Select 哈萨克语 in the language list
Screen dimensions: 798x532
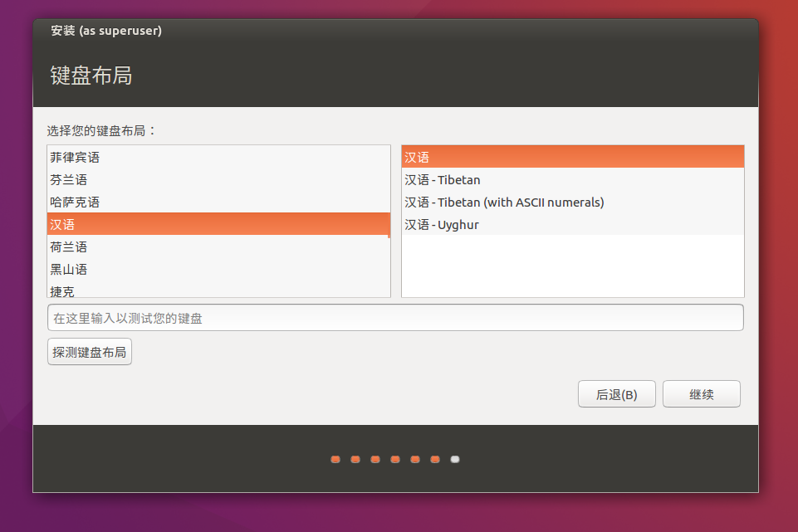click(218, 202)
